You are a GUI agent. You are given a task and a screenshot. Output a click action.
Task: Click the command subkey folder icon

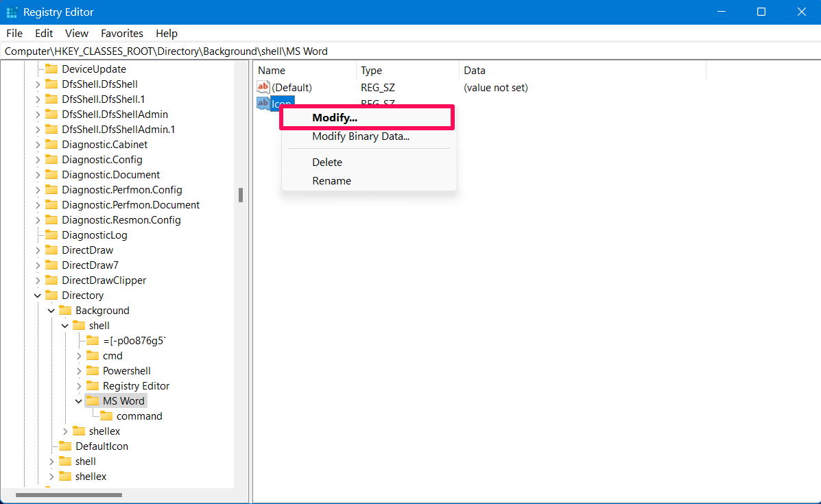click(x=106, y=416)
